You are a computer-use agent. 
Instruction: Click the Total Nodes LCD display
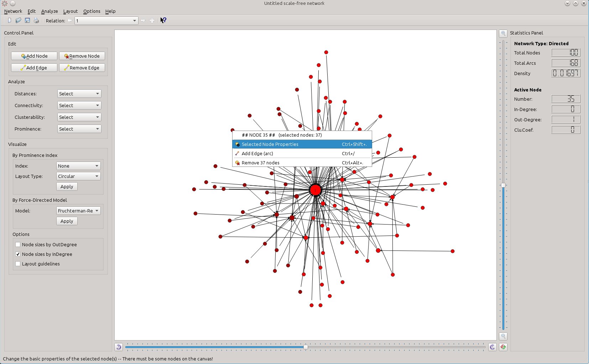pyautogui.click(x=566, y=53)
